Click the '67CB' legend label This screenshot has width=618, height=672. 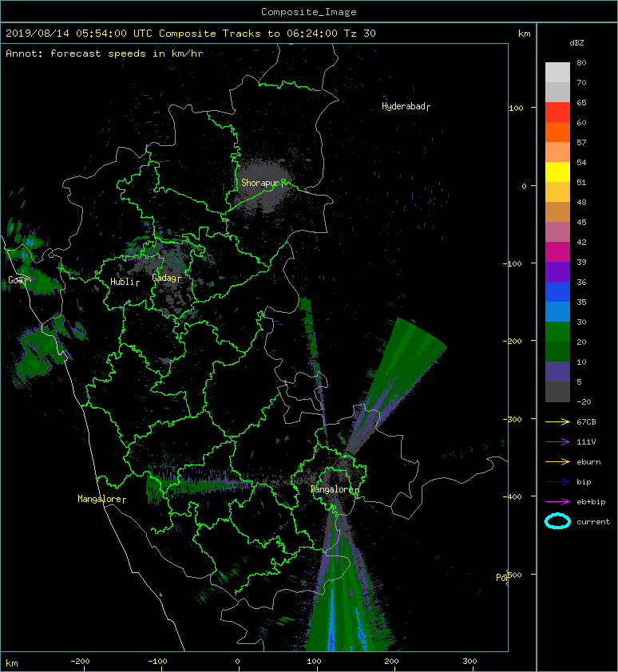pyautogui.click(x=586, y=422)
